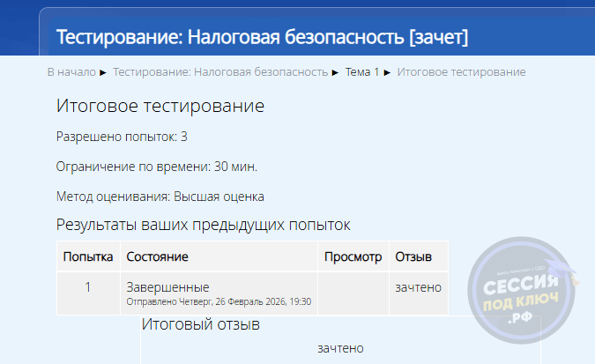Click the breadcrumb arrow after "В начало"
The width and height of the screenshot is (595, 364).
(104, 72)
